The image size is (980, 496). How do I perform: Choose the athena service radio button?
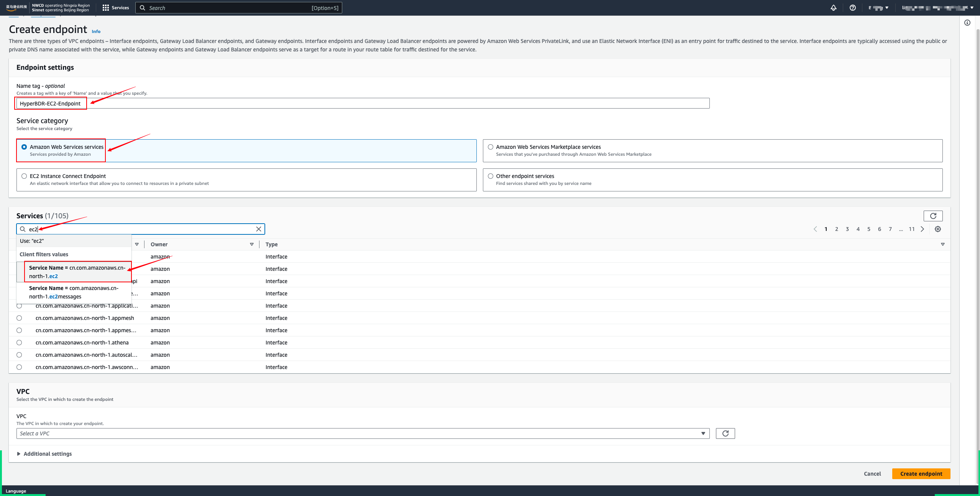point(19,343)
